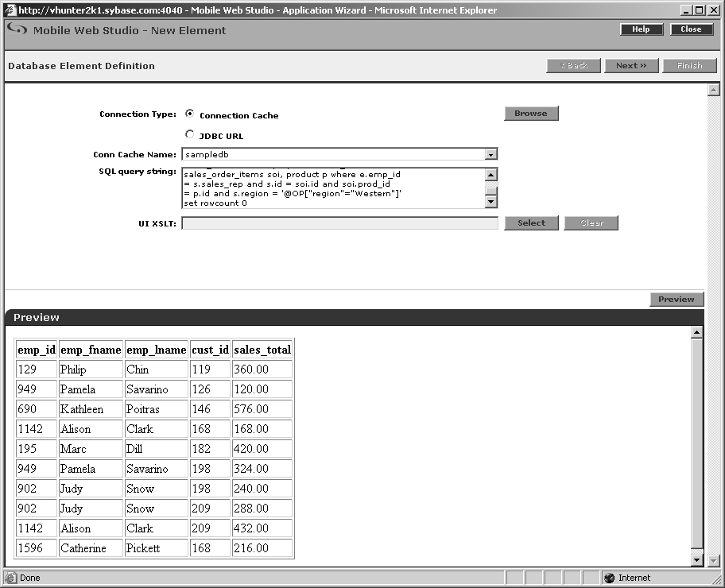Click Preview pane scroll down arrow
The width and height of the screenshot is (725, 588).
pos(697,560)
